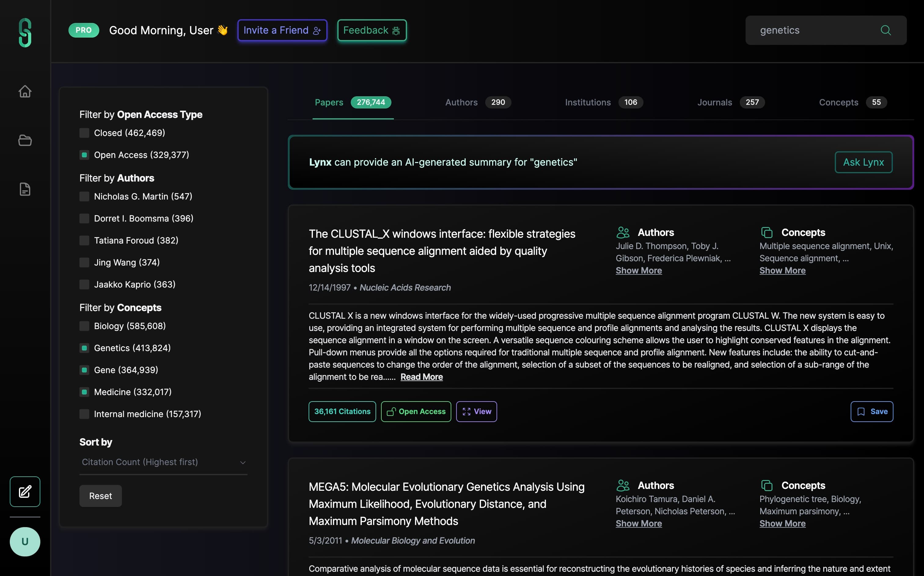This screenshot has width=924, height=576.
Task: Click the search magnifier icon
Action: coord(886,30)
